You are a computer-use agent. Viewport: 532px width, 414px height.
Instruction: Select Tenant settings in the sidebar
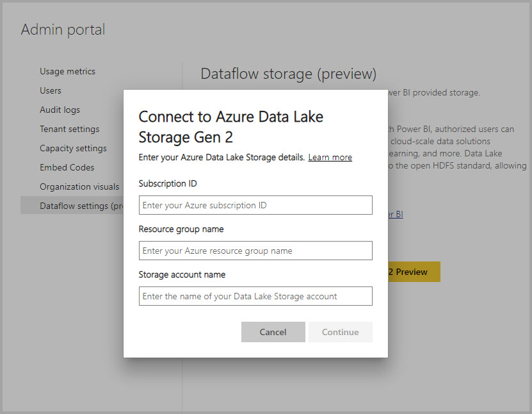tap(69, 129)
